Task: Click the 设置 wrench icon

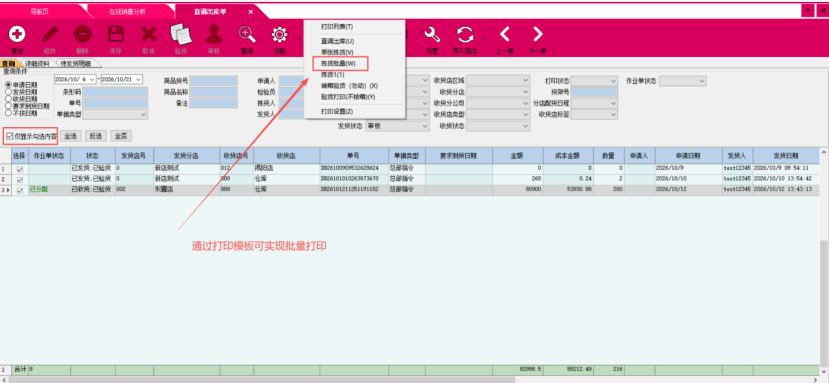Action: point(432,34)
